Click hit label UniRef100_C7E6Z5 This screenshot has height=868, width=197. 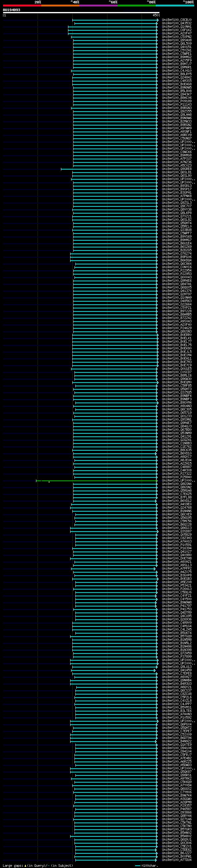[x=176, y=494]
